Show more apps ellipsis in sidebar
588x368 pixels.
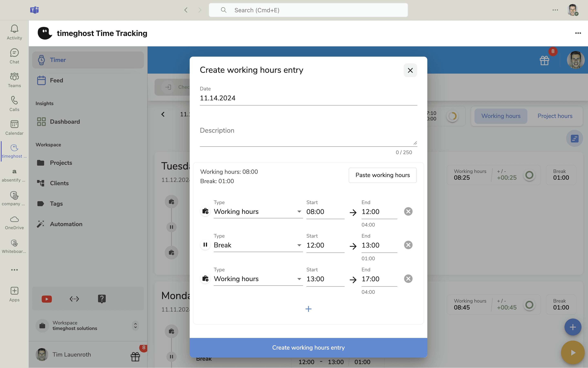(14, 270)
